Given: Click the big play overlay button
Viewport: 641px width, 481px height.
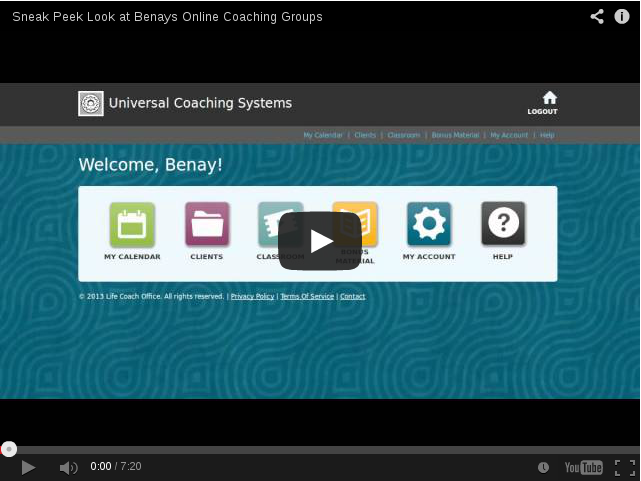Looking at the screenshot, I should point(320,241).
